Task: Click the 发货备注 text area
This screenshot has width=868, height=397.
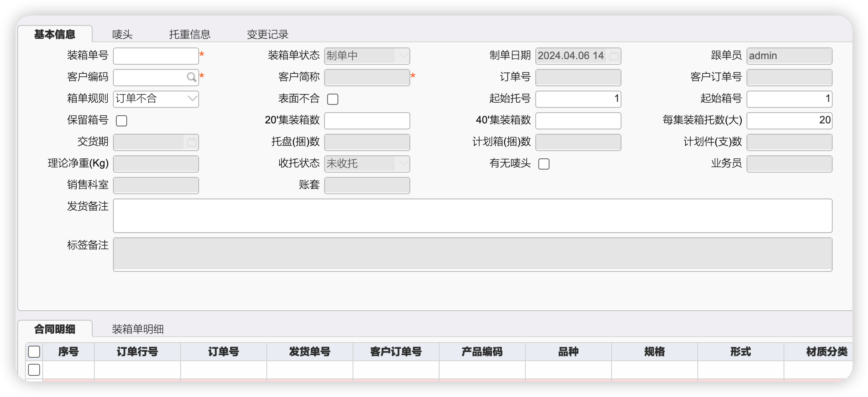Action: click(x=473, y=216)
